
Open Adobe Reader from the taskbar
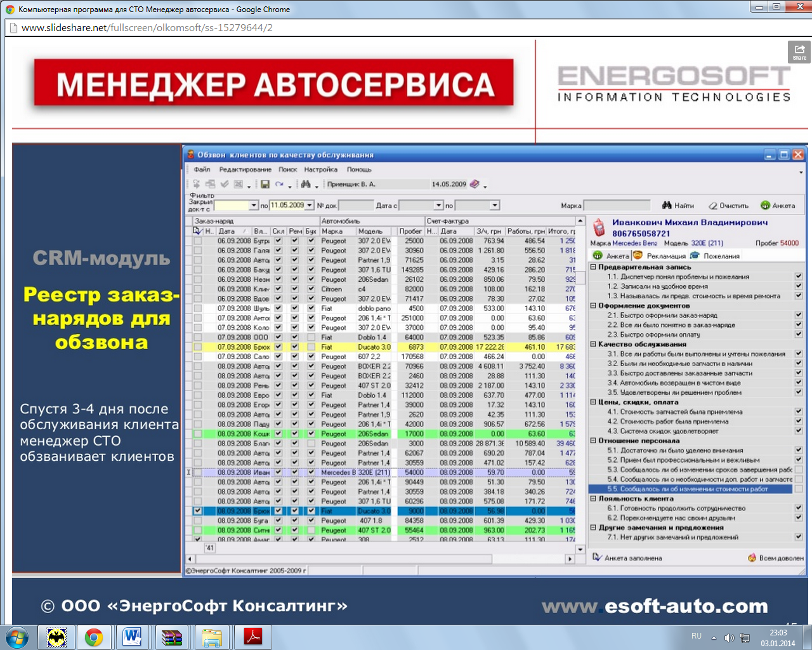pyautogui.click(x=253, y=637)
